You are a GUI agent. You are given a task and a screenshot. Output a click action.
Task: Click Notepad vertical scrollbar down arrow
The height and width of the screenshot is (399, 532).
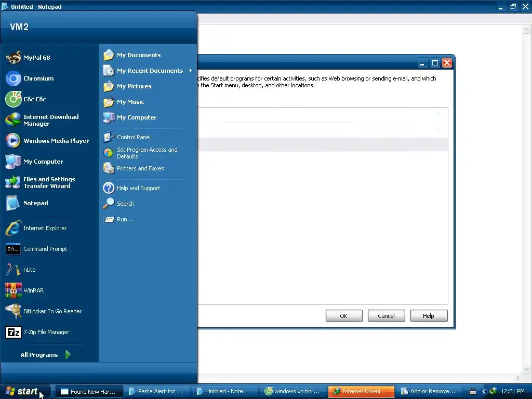coord(526,369)
